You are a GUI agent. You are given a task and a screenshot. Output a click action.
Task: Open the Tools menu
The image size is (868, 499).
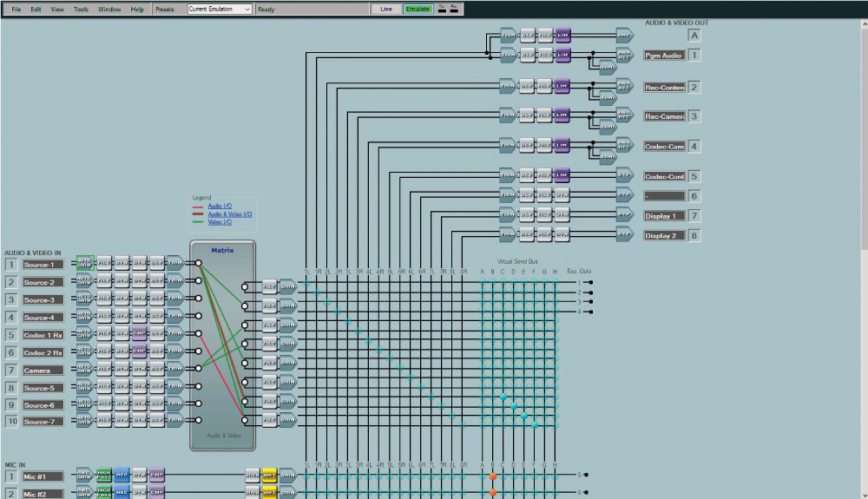81,9
